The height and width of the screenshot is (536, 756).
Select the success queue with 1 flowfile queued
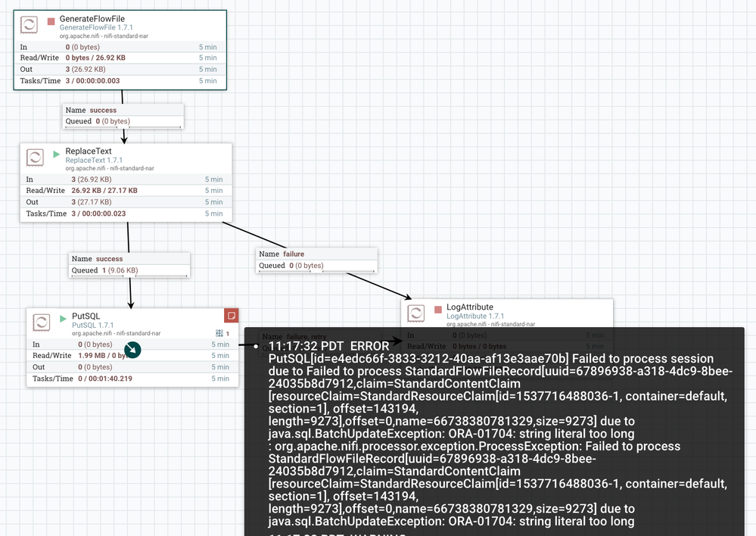point(129,265)
